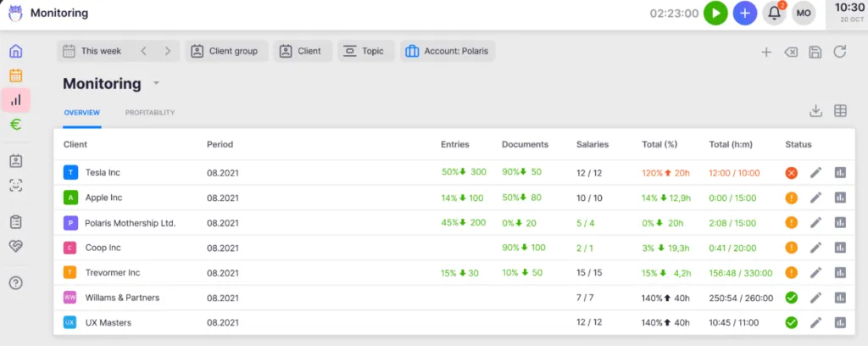The height and width of the screenshot is (346, 868).
Task: Click the 02:23:00 timer display
Action: [674, 14]
